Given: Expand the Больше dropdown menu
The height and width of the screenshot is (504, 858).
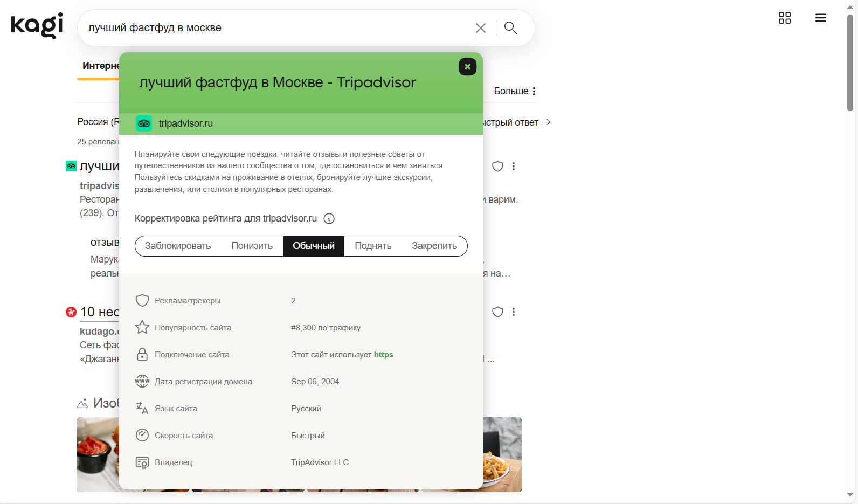Looking at the screenshot, I should 515,91.
